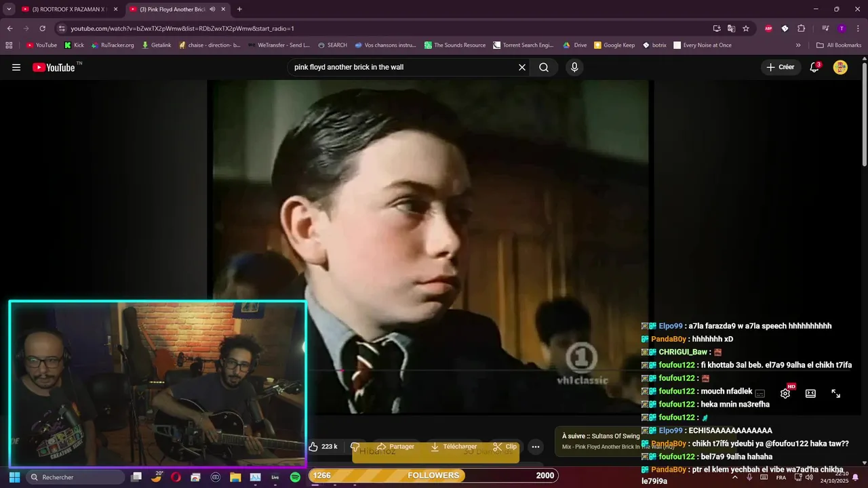Screen dimensions: 868x488
Task: Open YouTube notifications bell
Action: (x=814, y=67)
